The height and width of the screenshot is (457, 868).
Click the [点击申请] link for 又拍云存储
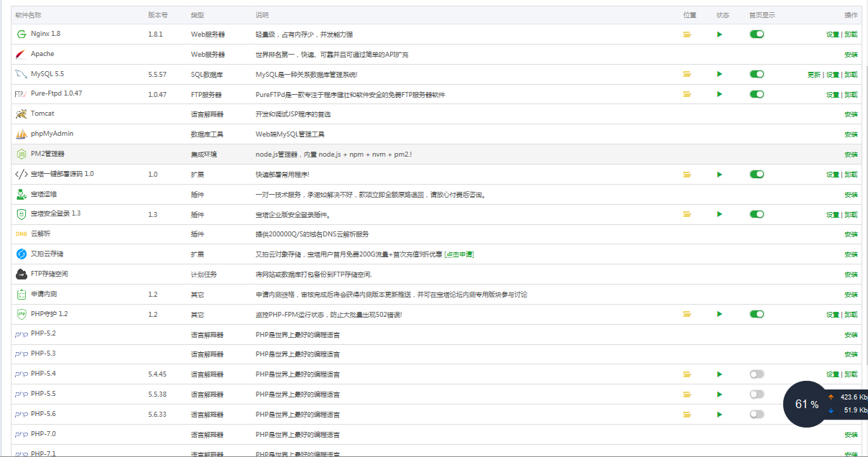(459, 254)
